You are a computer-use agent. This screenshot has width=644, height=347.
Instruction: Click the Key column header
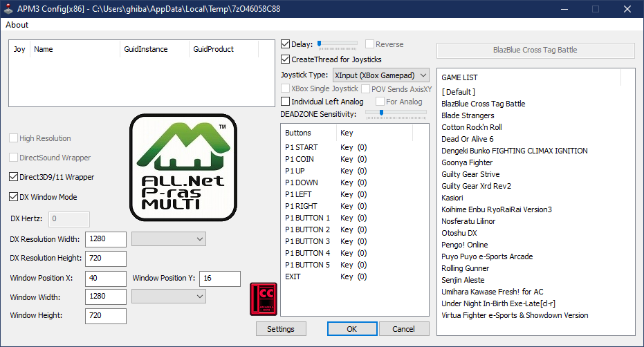coord(375,133)
